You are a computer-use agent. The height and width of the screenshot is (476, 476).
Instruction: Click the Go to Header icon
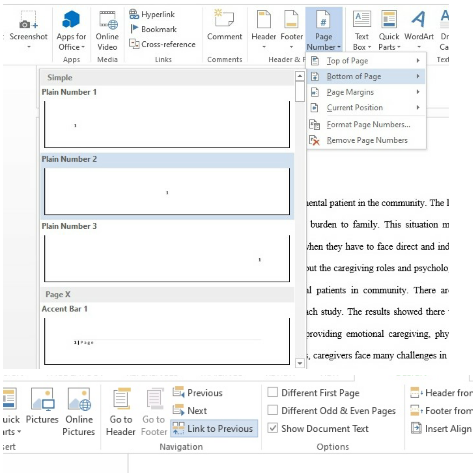[x=121, y=398]
